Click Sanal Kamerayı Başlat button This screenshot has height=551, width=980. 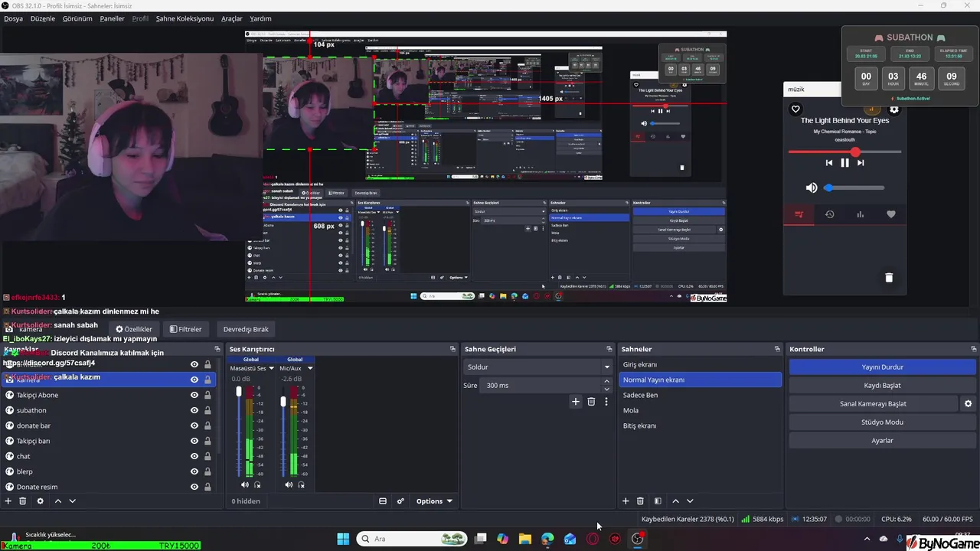(x=873, y=403)
